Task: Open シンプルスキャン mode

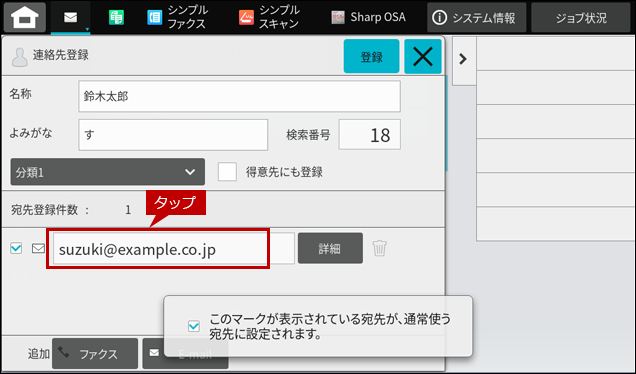Action: [x=269, y=17]
